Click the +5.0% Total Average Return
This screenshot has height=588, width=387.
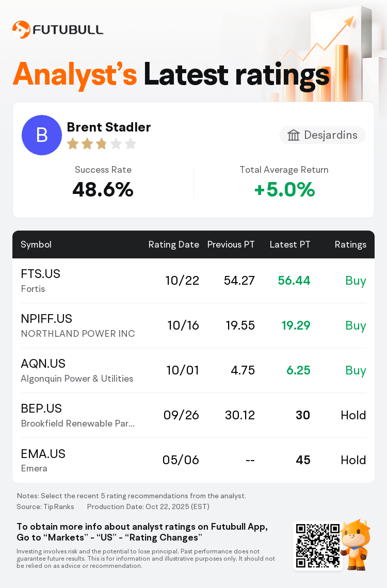click(x=284, y=190)
